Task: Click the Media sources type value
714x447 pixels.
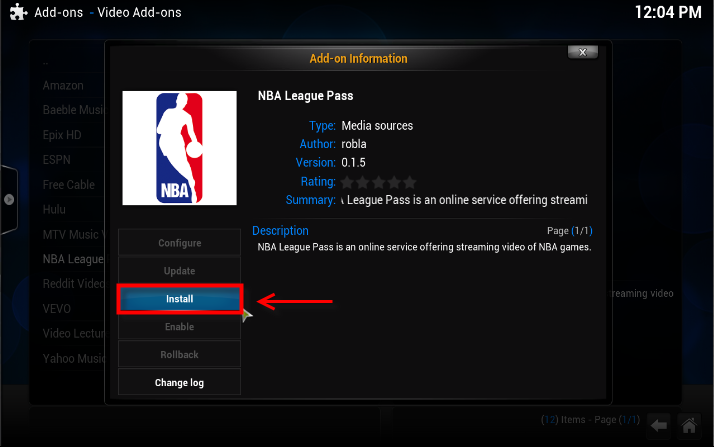Action: (x=377, y=126)
